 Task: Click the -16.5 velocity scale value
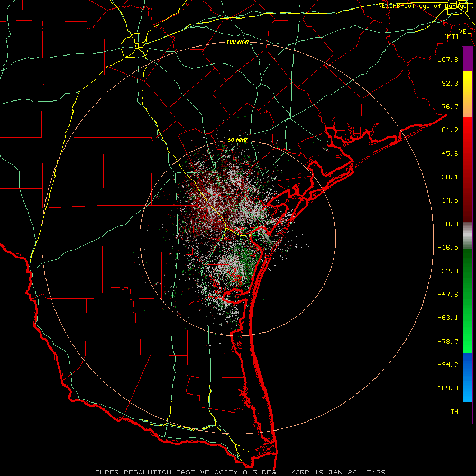[448, 248]
